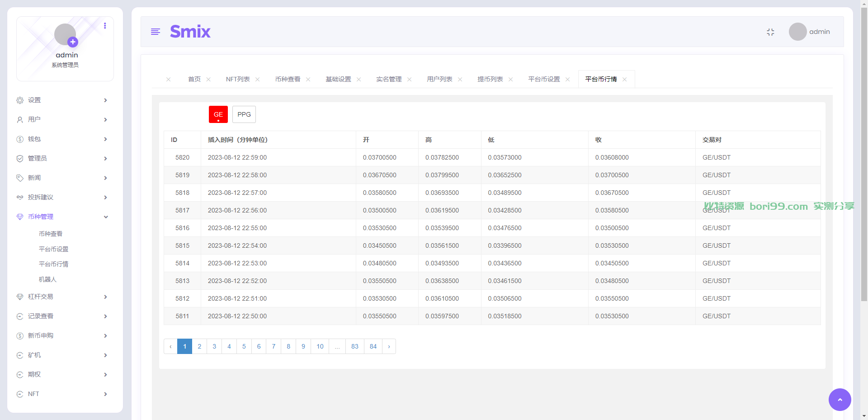Close the 提币列表 tab
The height and width of the screenshot is (420, 868).
[x=510, y=80]
